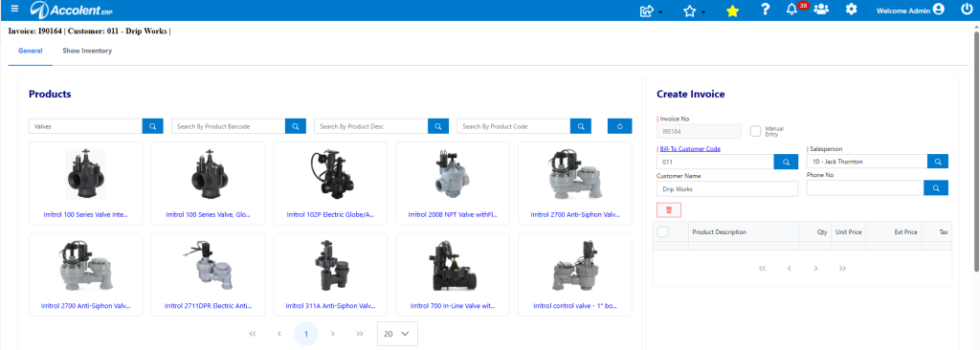Click the power logout icon

(x=967, y=10)
